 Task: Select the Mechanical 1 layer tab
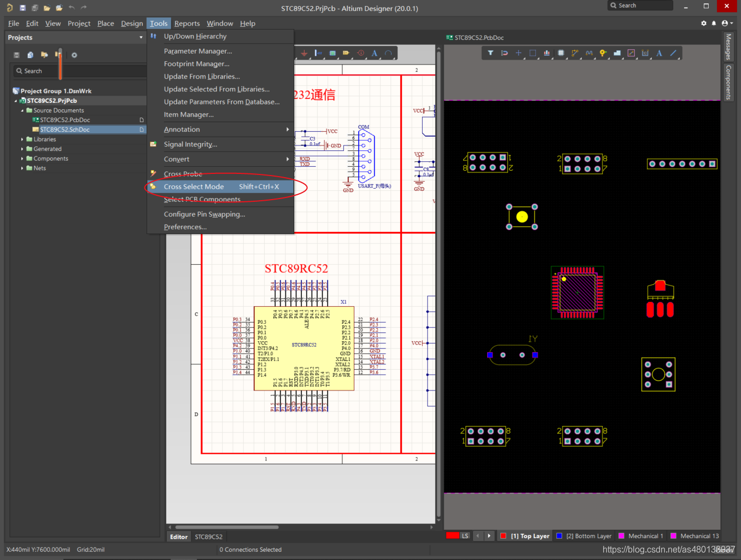(x=641, y=536)
